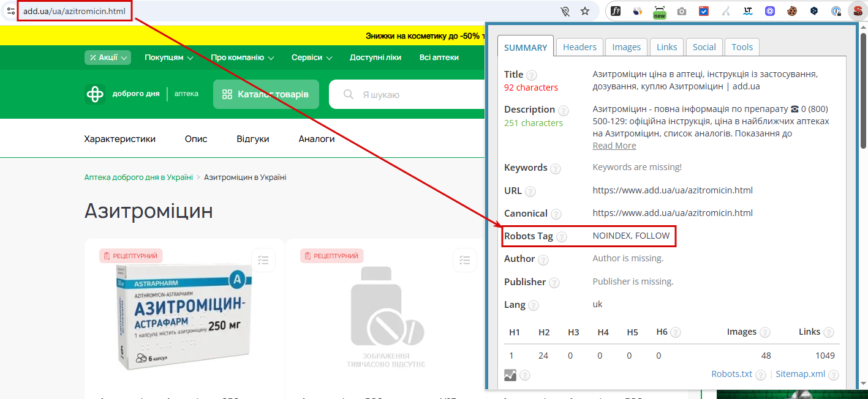Expand the Про компанію dropdown menu

(243, 58)
